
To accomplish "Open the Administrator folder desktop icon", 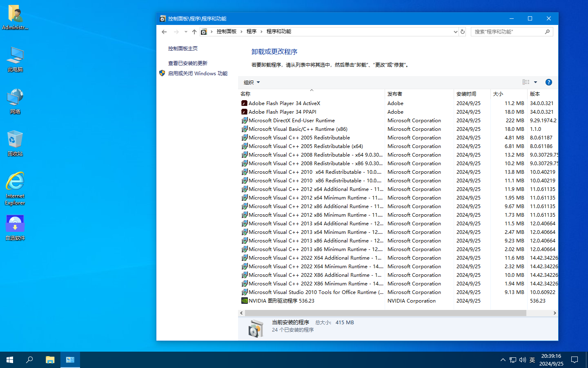I will tap(15, 18).
